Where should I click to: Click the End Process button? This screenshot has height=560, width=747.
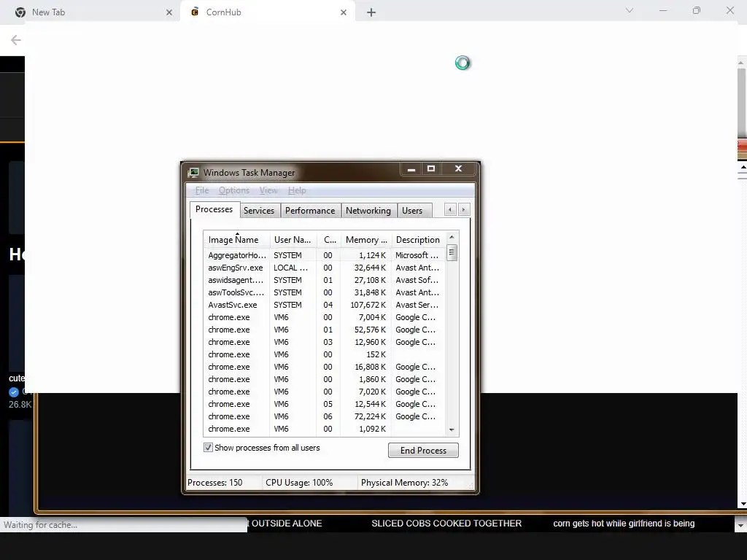pos(423,451)
